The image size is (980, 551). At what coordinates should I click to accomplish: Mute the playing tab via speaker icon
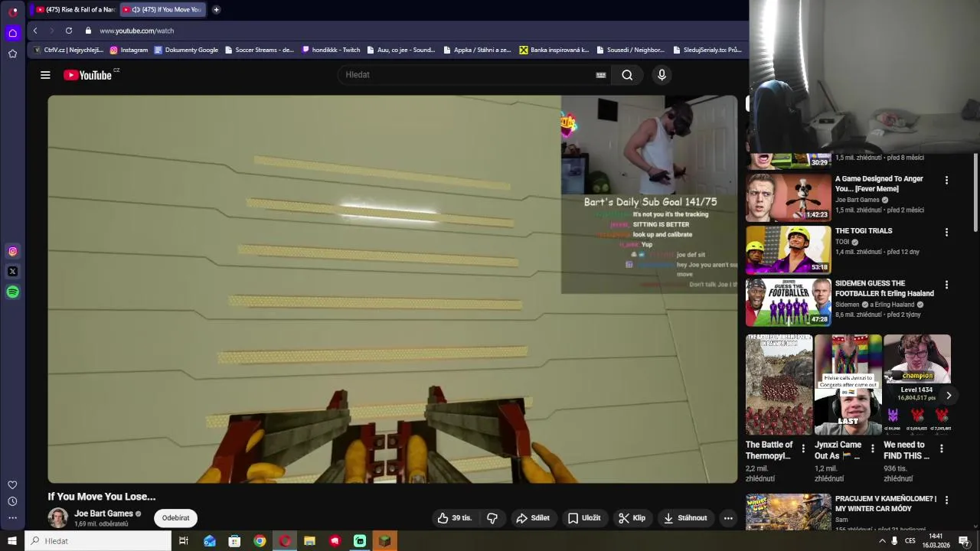click(136, 10)
